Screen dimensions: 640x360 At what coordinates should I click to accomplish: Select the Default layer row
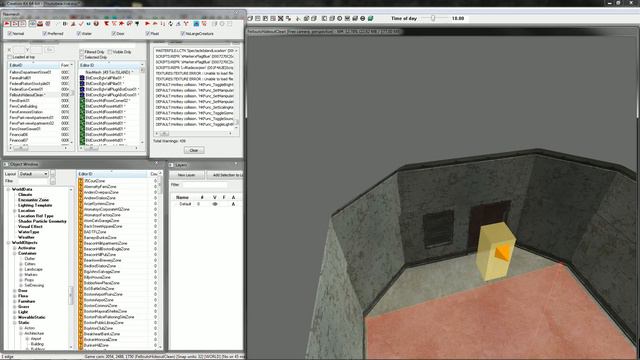point(206,204)
